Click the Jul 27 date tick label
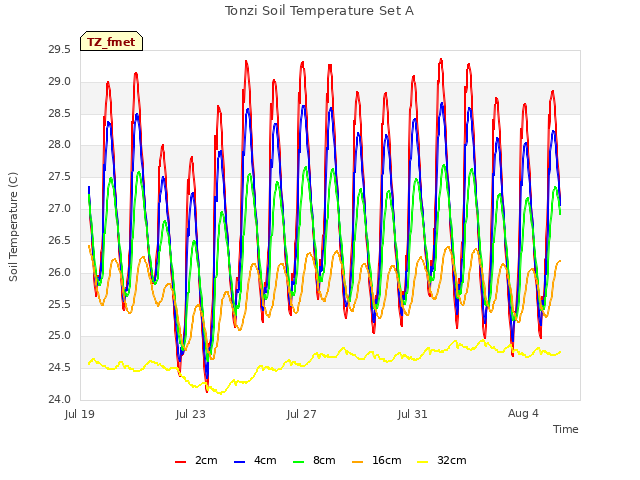Viewport: 640px width, 480px height. point(302,414)
